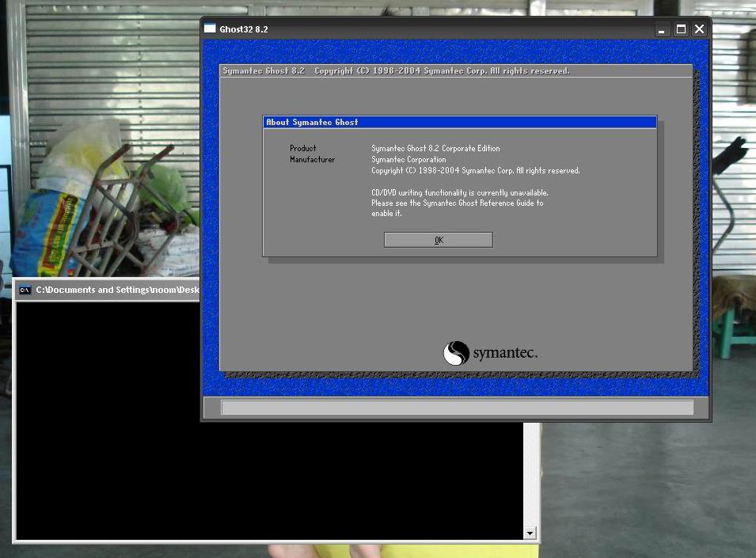Click the command prompt title bar path

117,290
